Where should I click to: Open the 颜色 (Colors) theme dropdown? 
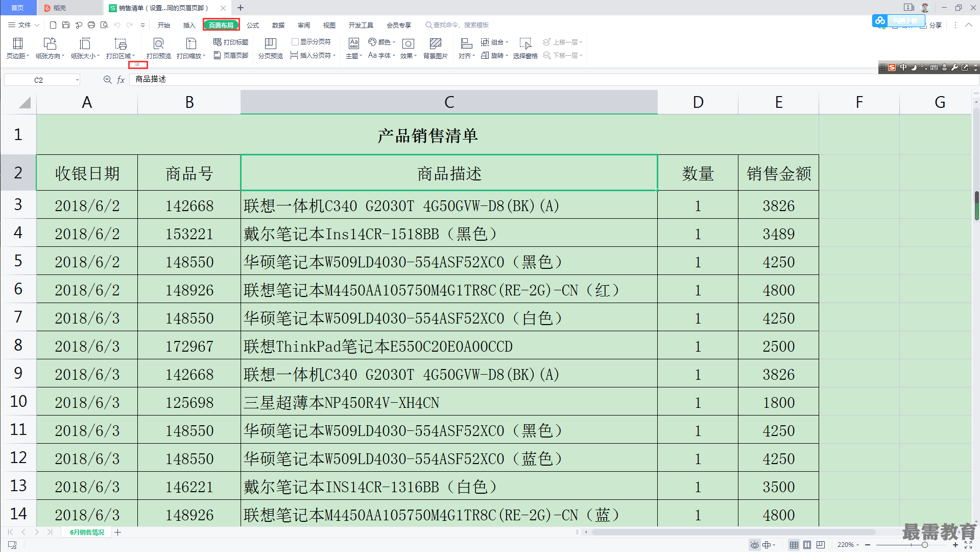click(x=382, y=42)
